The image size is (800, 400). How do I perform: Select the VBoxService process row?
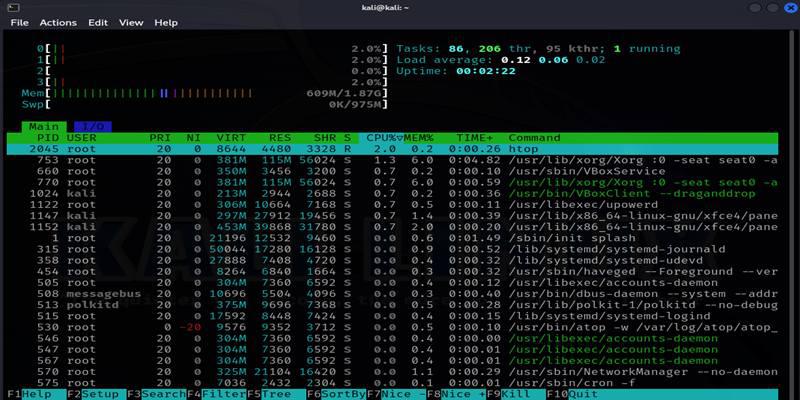[392, 171]
